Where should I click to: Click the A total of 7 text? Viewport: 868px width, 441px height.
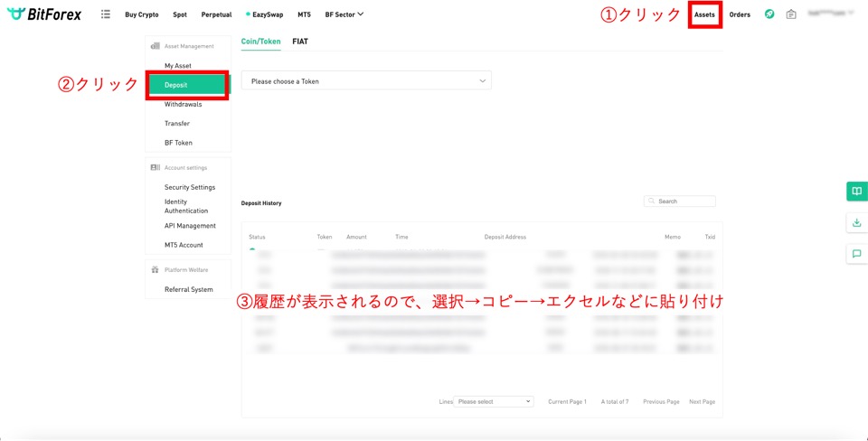pos(615,402)
